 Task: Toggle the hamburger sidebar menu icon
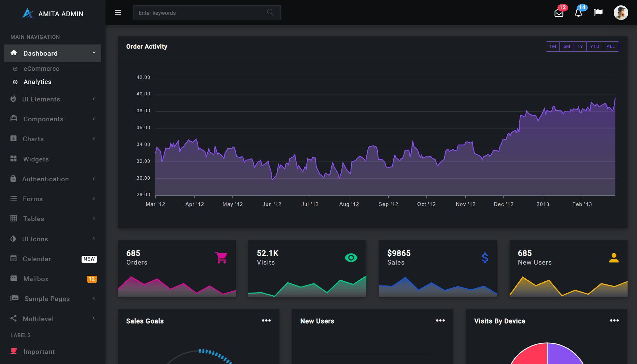click(118, 12)
